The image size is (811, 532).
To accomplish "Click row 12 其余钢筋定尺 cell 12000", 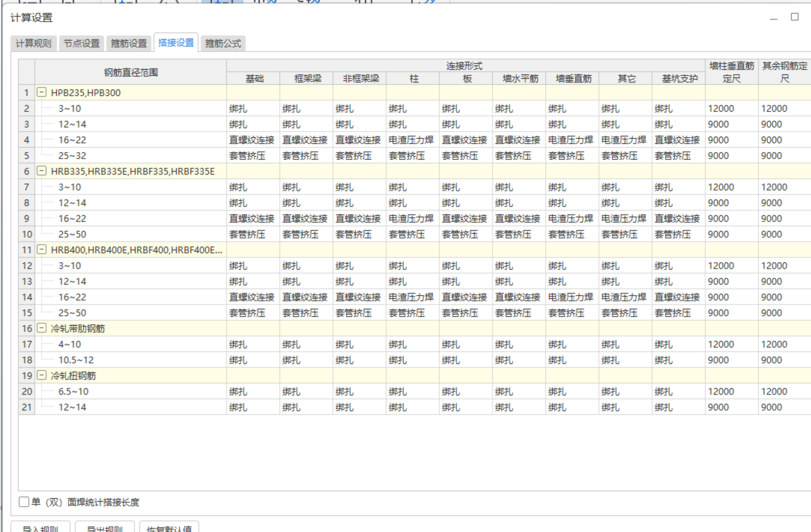I will click(x=785, y=266).
